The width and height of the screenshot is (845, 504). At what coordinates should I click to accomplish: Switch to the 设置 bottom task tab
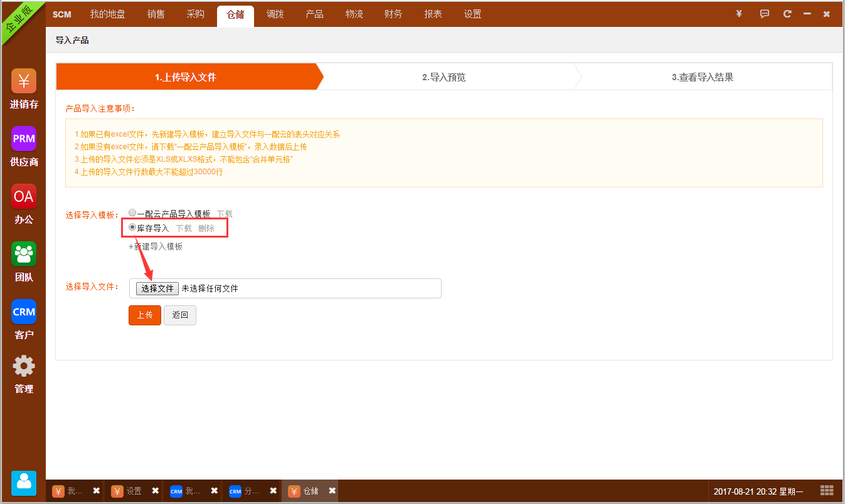(127, 491)
